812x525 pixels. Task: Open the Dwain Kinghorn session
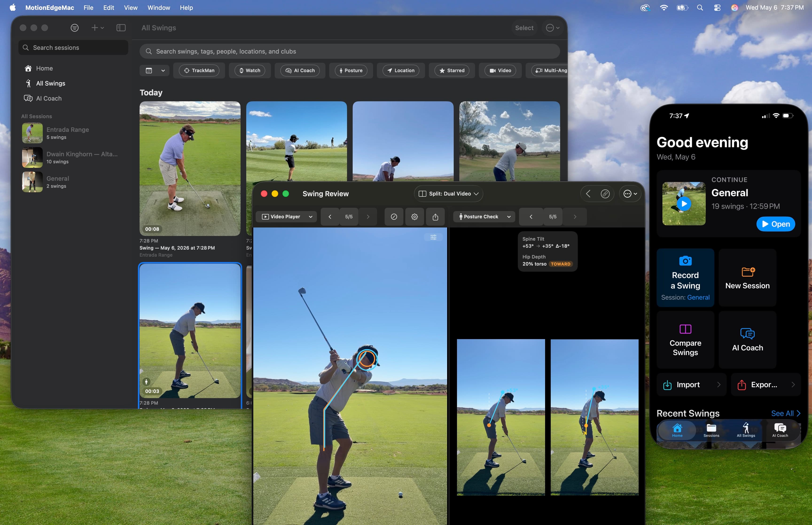[x=73, y=157]
